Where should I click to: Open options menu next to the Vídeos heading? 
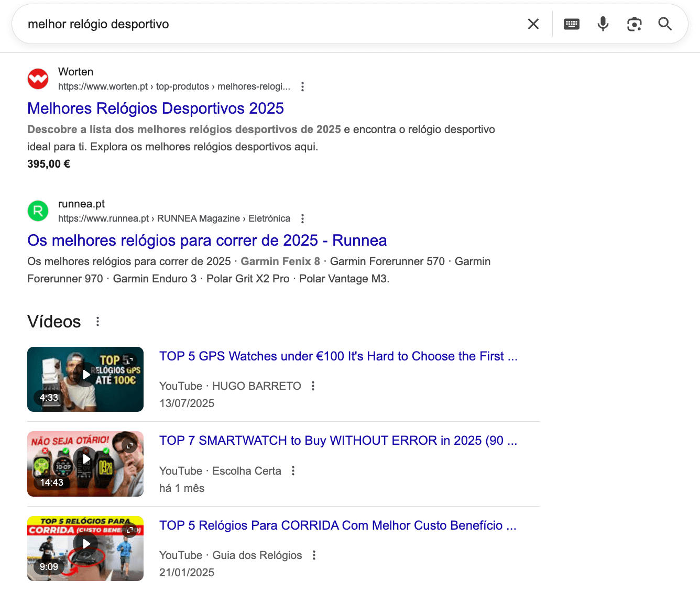click(x=97, y=322)
